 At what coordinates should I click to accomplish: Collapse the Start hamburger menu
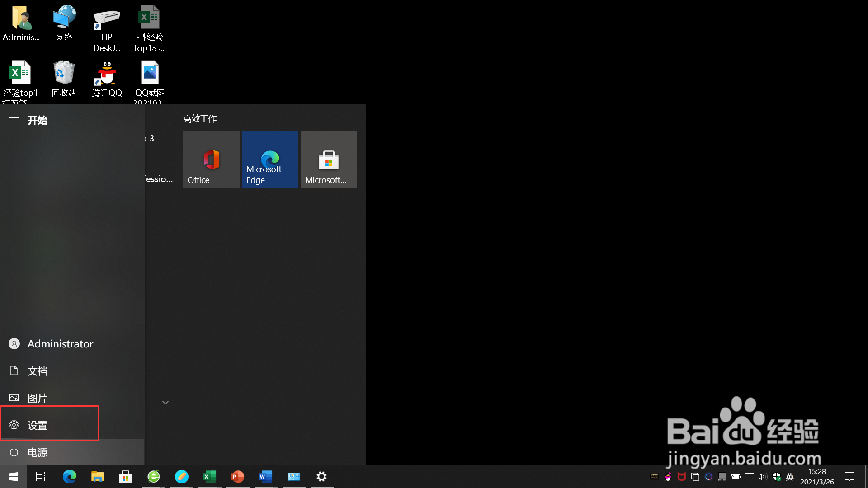pyautogui.click(x=14, y=120)
